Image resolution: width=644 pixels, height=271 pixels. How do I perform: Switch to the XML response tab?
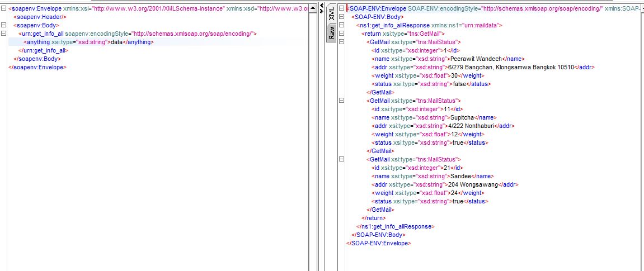(x=331, y=15)
